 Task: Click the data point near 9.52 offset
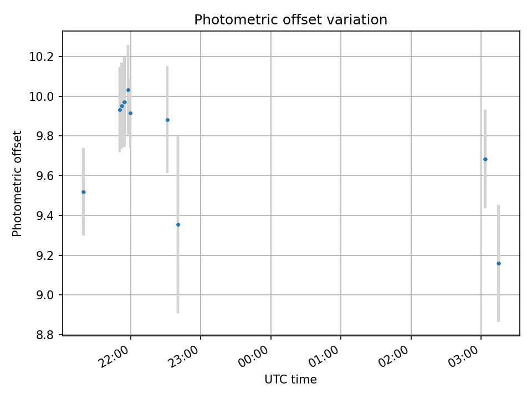[84, 192]
